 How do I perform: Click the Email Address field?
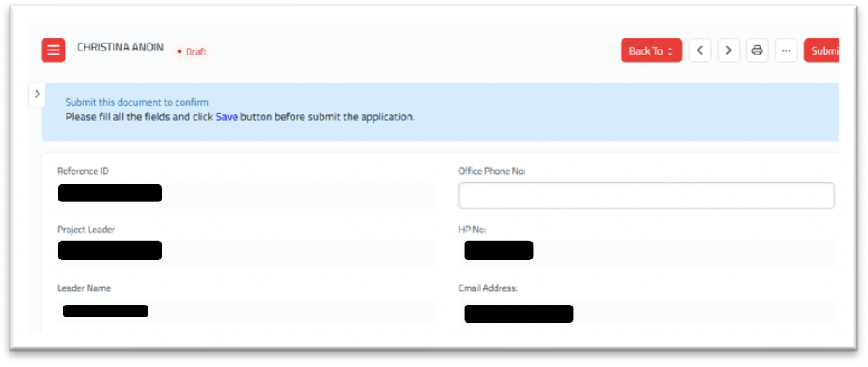[646, 312]
